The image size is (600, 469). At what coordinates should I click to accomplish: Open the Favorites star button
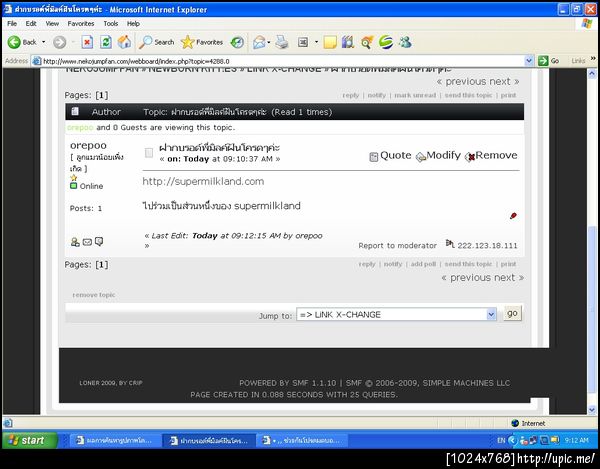point(202,42)
